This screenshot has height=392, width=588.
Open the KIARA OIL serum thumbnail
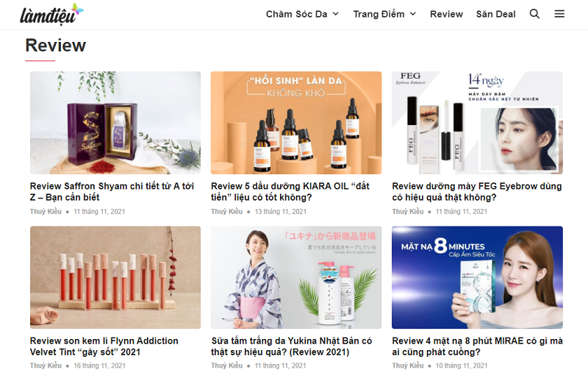tap(296, 123)
